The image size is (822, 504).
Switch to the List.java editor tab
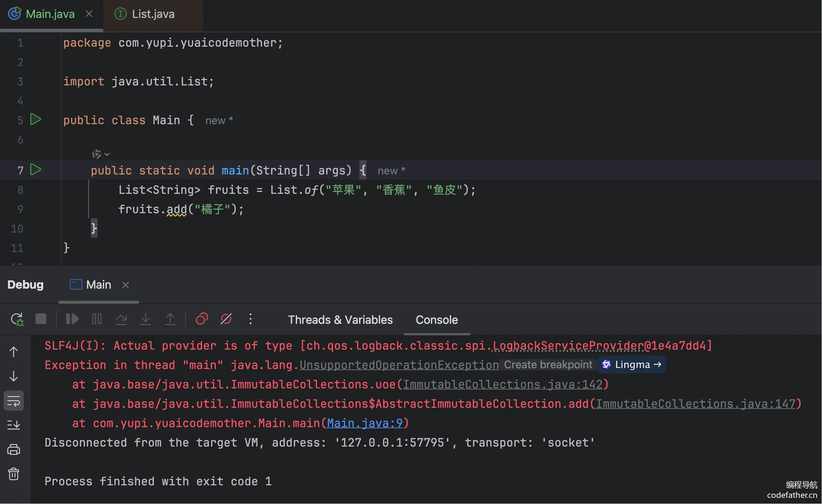pos(153,14)
